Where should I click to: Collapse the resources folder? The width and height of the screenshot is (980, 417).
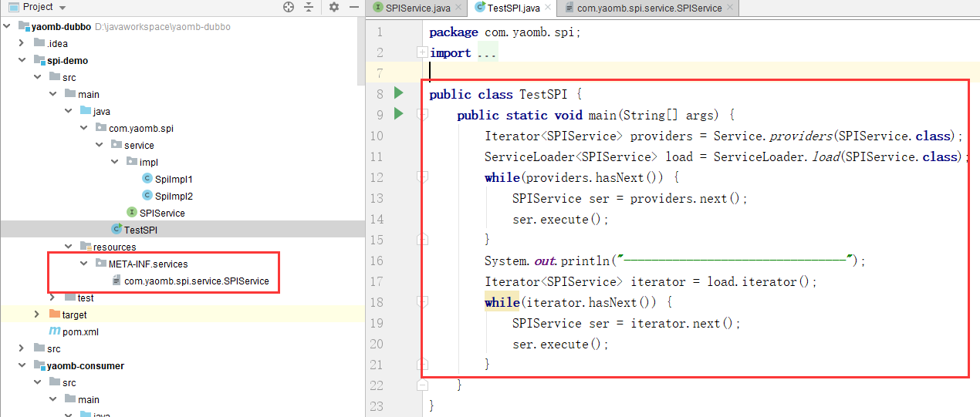tap(69, 247)
